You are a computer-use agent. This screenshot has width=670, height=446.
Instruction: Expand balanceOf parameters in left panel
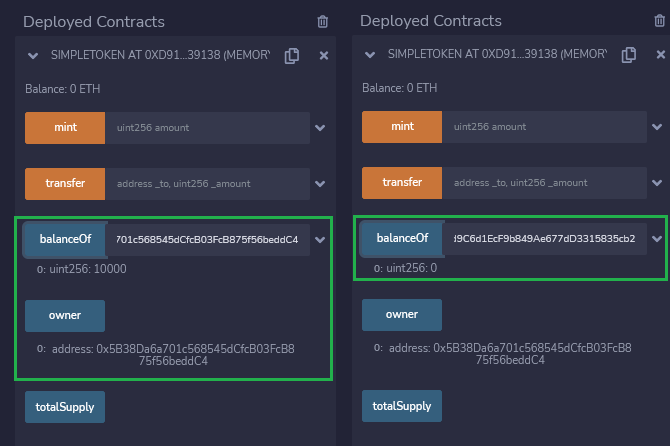[x=320, y=240]
